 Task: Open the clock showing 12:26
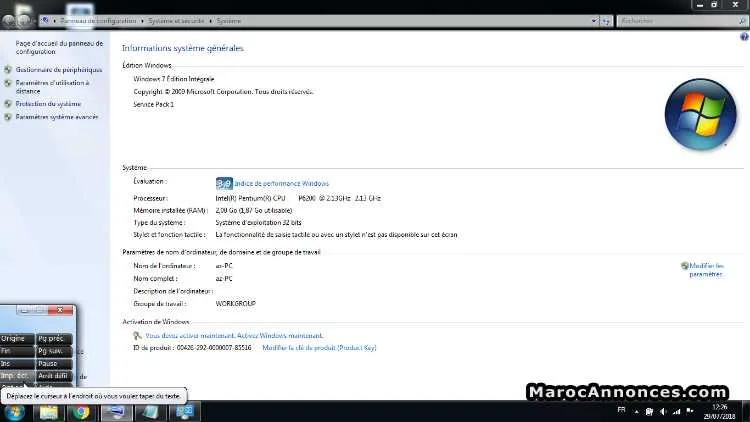click(719, 411)
